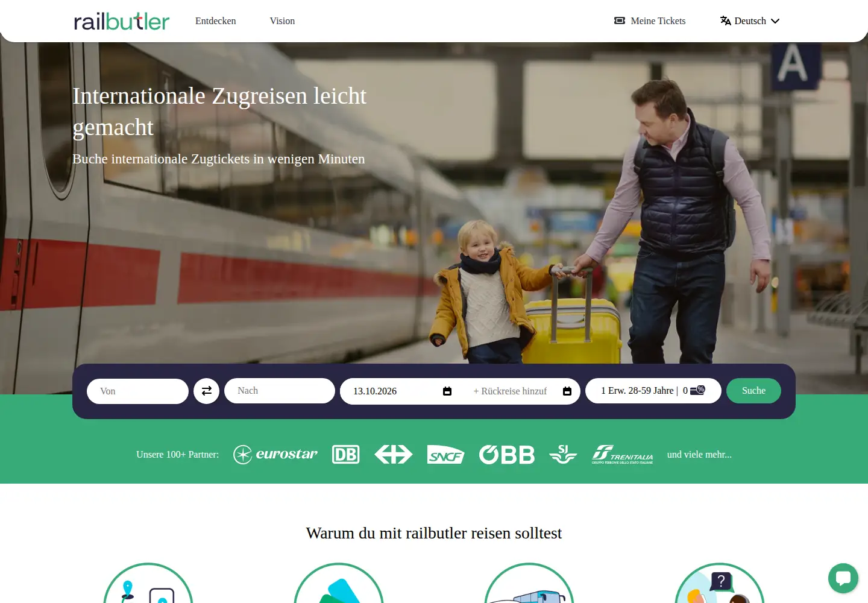Click the ticket icon beside Meine Tickets
Viewport: 868px width, 603px height.
pos(620,21)
